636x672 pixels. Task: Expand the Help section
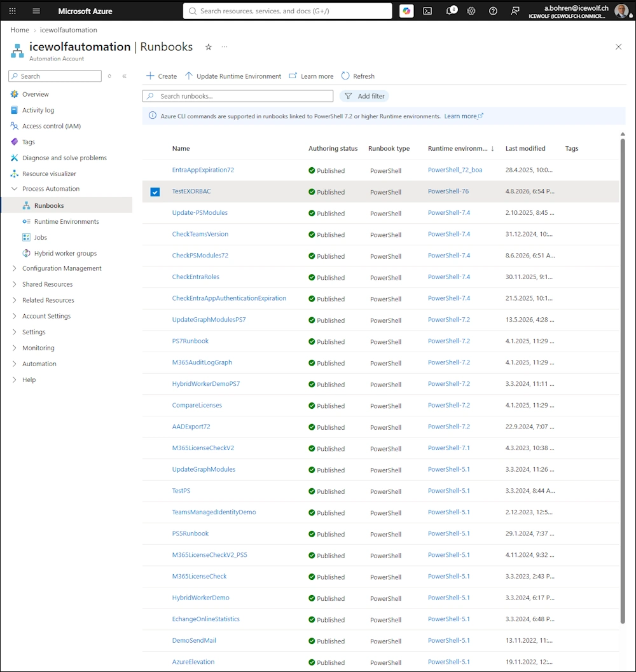[x=14, y=380]
